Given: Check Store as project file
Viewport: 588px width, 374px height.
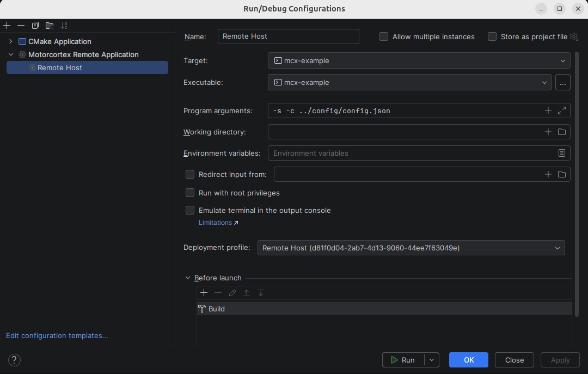Looking at the screenshot, I should pyautogui.click(x=492, y=36).
